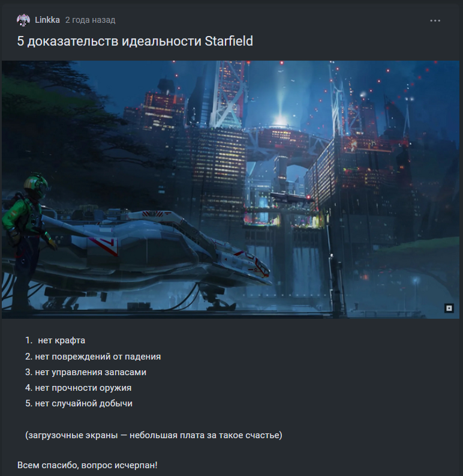Click Linkka's profile avatar picture

[x=23, y=20]
